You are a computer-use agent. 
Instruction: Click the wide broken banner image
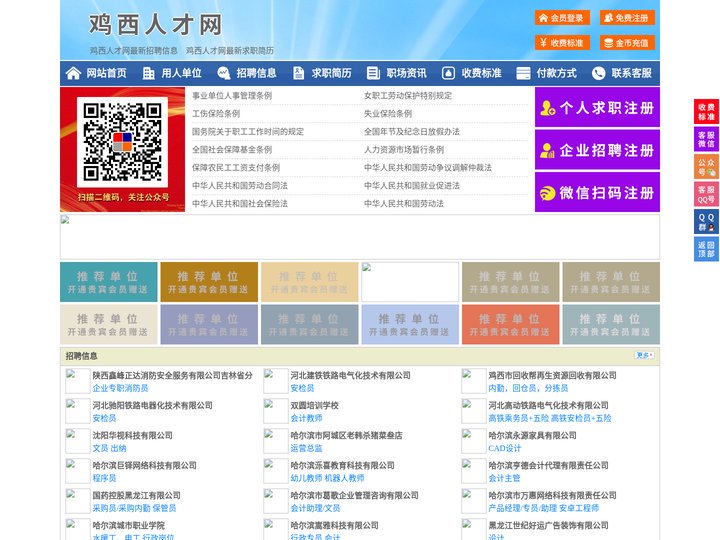(x=360, y=237)
